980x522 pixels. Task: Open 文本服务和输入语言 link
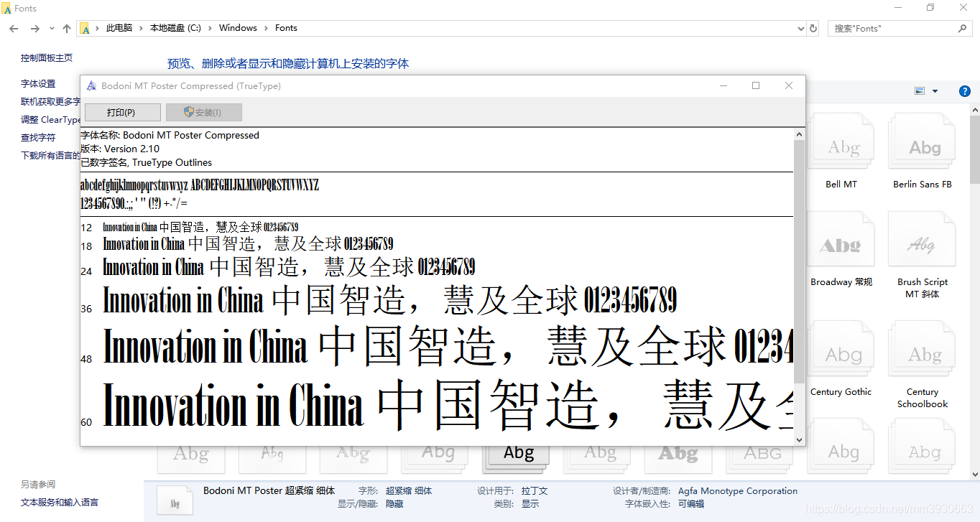click(x=60, y=503)
